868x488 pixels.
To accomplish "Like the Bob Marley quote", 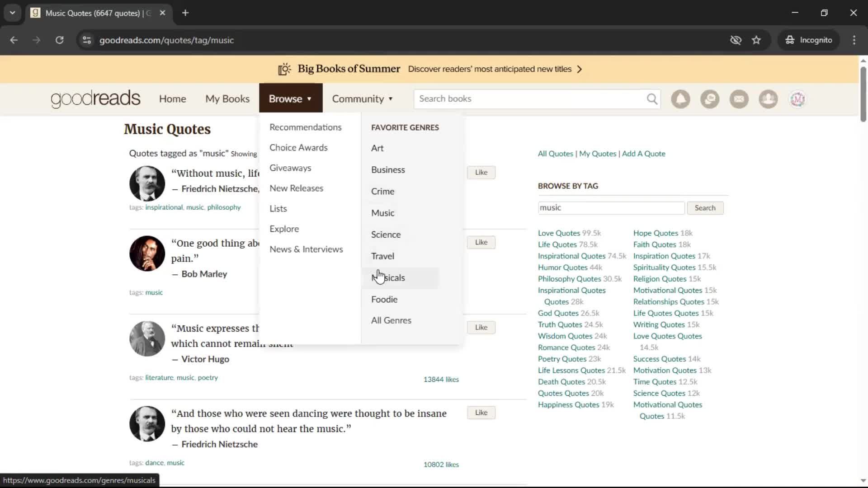I will (x=481, y=242).
